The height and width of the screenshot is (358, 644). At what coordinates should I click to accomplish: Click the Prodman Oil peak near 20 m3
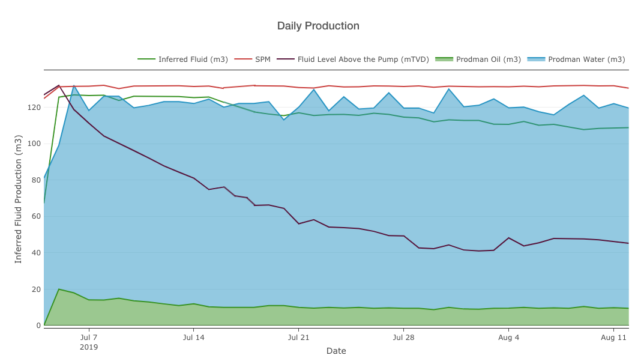coord(59,290)
